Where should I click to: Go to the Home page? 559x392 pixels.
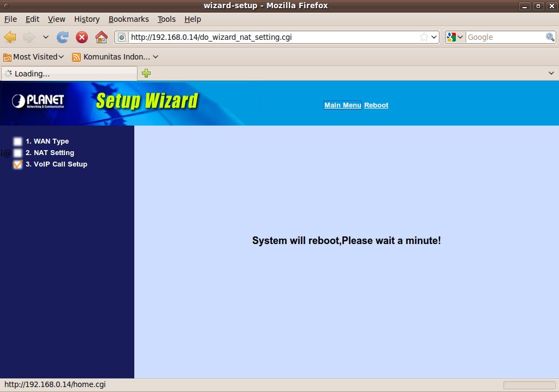coord(102,37)
